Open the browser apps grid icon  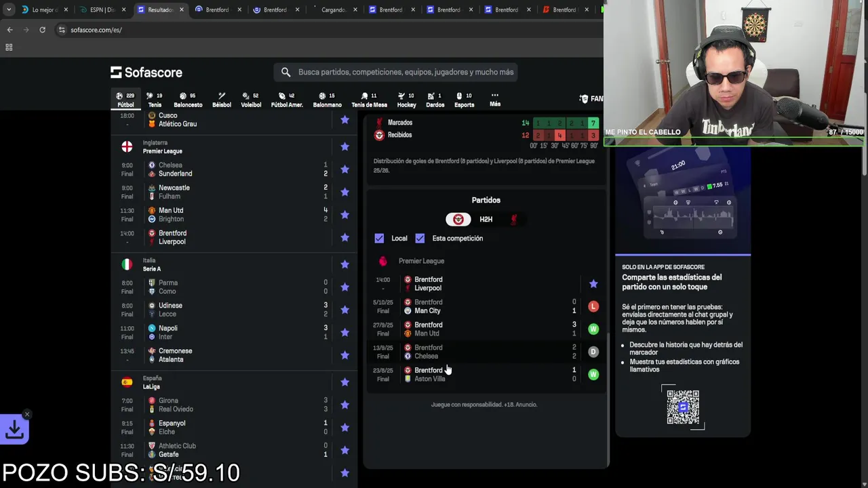pos(9,47)
